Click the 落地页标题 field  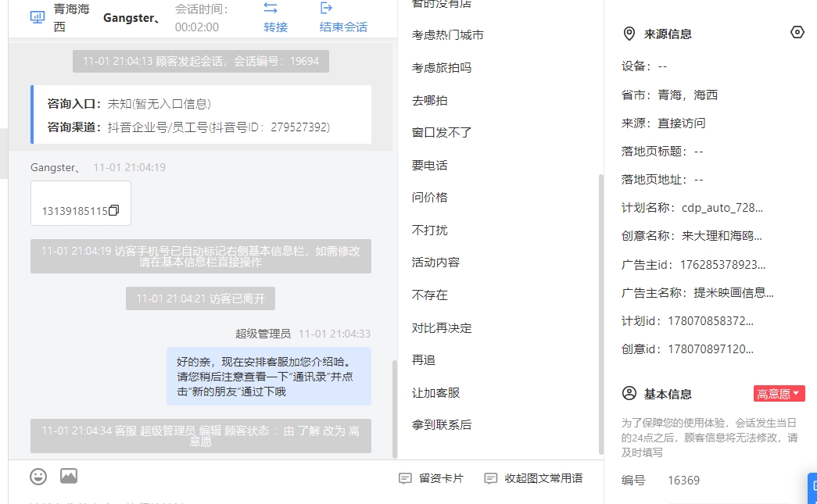point(662,152)
